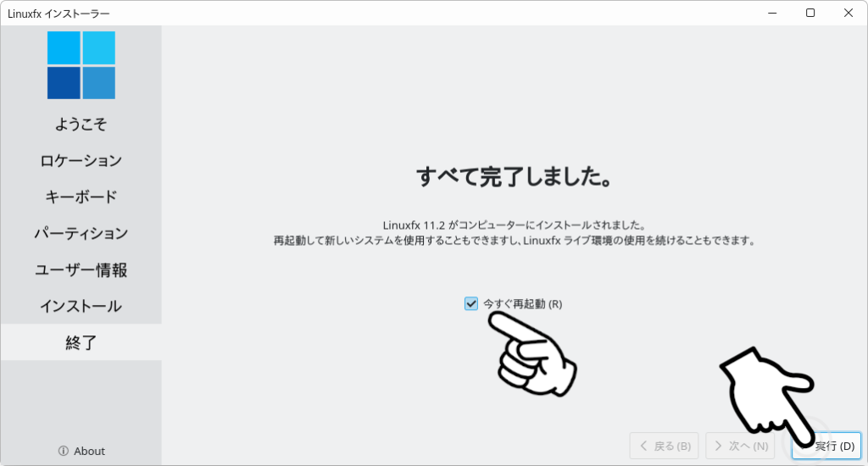The width and height of the screenshot is (868, 466).
Task: Select the ユーザー情報 step in sidebar
Action: (81, 270)
